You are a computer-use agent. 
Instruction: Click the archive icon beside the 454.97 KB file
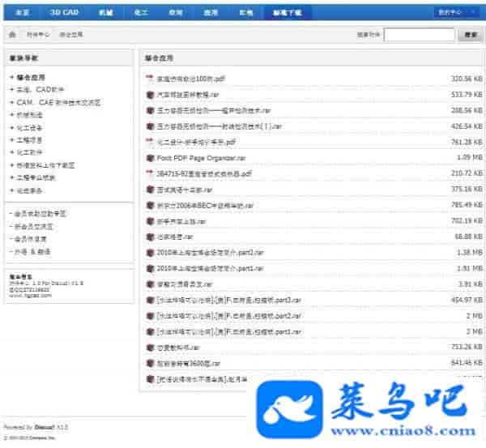(150, 300)
